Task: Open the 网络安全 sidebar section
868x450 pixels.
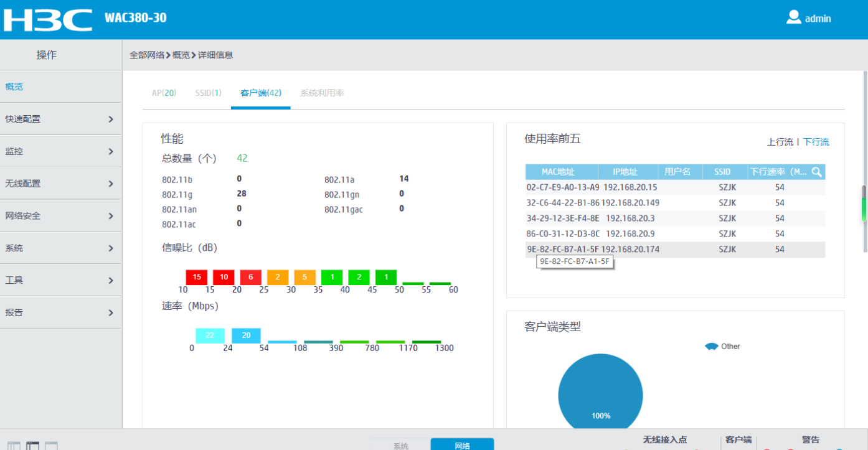Action: click(60, 216)
